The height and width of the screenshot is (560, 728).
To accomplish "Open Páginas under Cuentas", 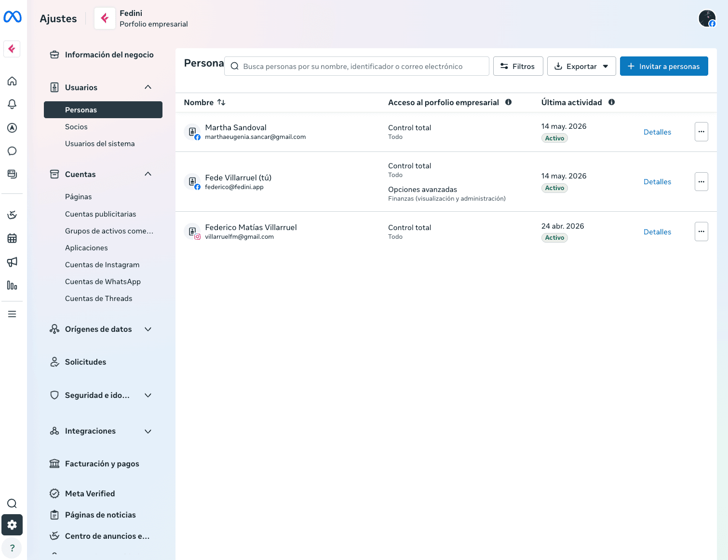I will (78, 197).
